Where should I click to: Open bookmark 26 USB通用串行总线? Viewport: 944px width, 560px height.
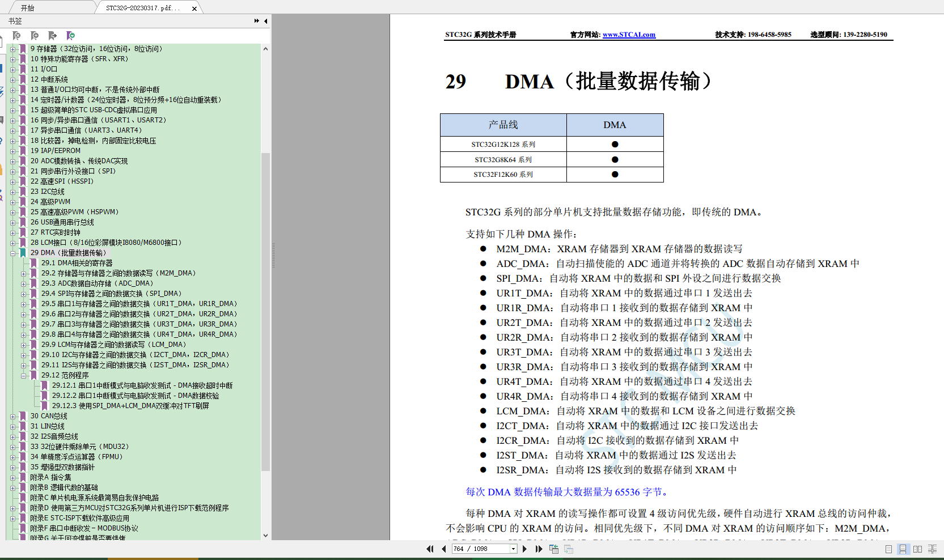pos(62,222)
